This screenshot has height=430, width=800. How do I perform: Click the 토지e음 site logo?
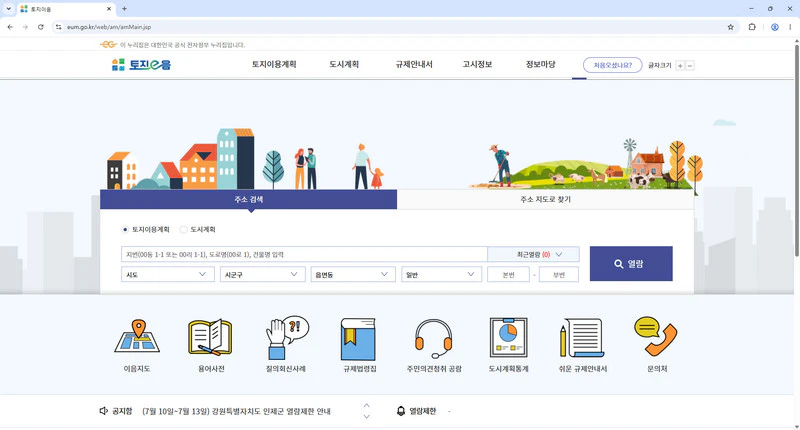tap(141, 65)
